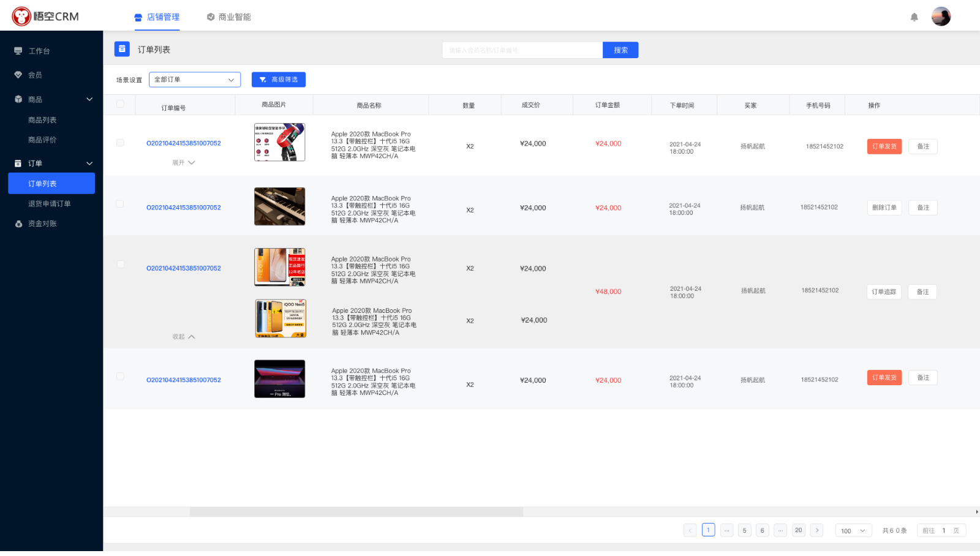
Task: Collapse the 订单 sidebar menu chevron
Action: click(89, 163)
